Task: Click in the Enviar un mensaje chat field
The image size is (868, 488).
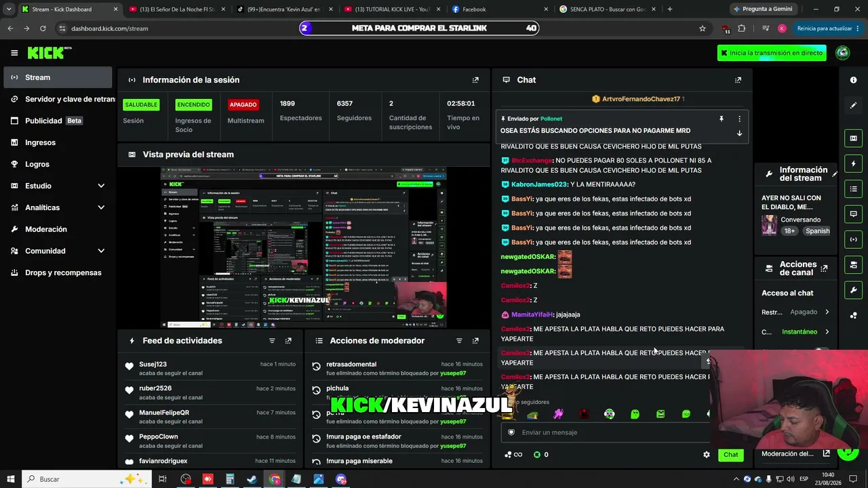Action: pos(605,432)
